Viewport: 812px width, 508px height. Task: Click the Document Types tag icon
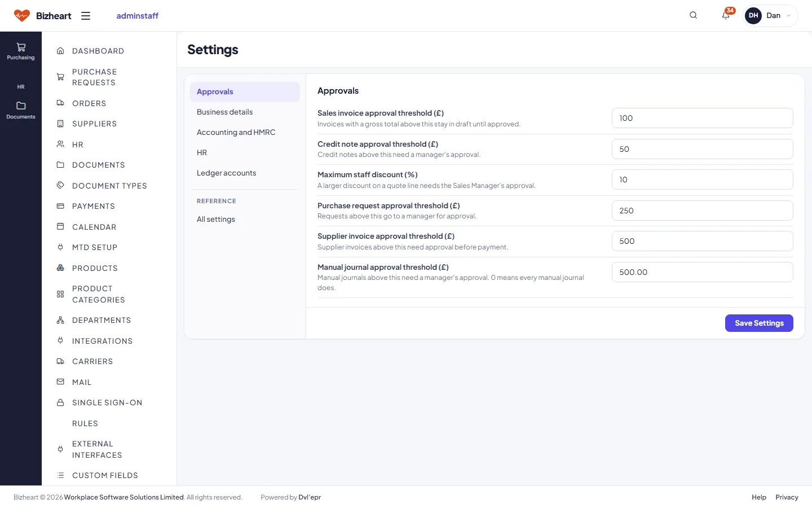60,186
